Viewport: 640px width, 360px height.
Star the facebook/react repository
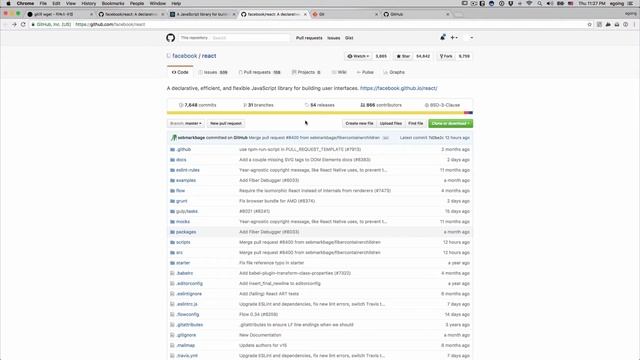[x=403, y=56]
